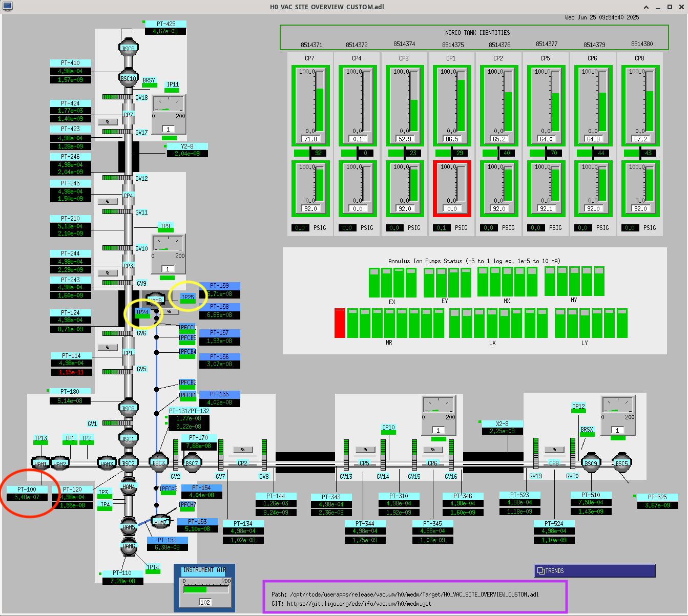Click the HAM5 chamber icon
The height and width of the screenshot is (616, 688).
(129, 527)
